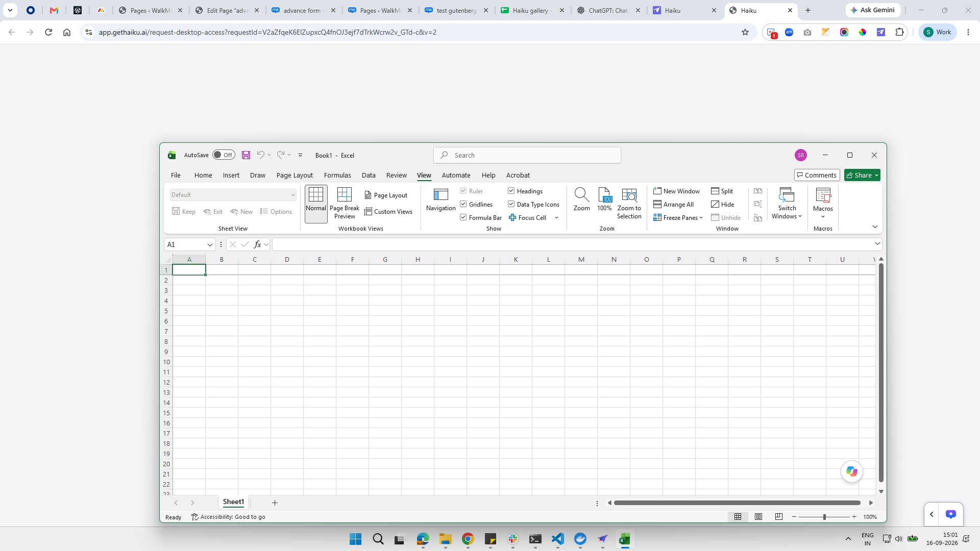Open a New Window of workbook
980x551 pixels.
coord(677,191)
